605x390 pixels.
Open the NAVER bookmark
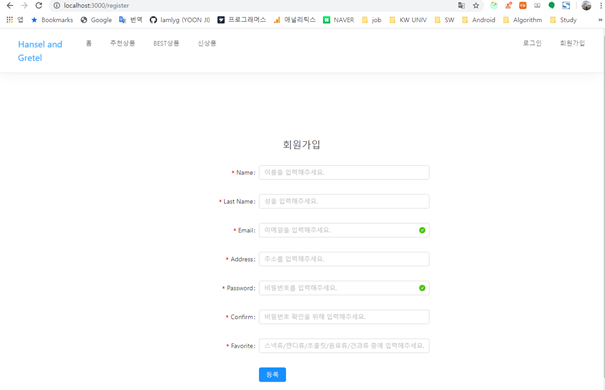[338, 20]
